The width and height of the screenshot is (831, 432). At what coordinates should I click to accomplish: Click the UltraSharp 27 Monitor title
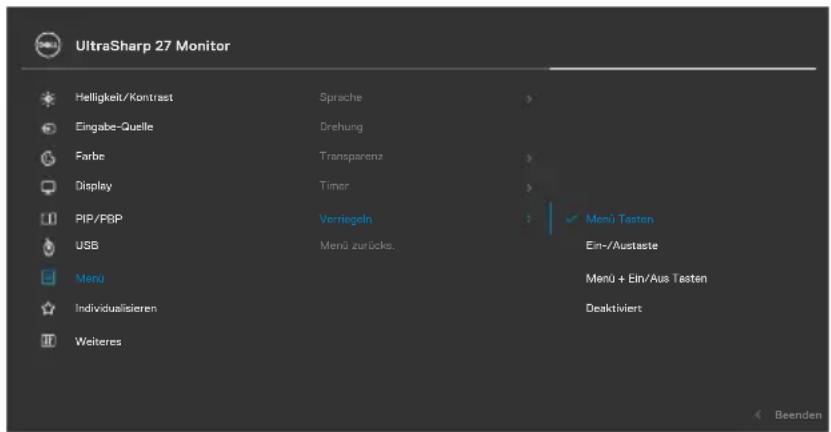[153, 46]
